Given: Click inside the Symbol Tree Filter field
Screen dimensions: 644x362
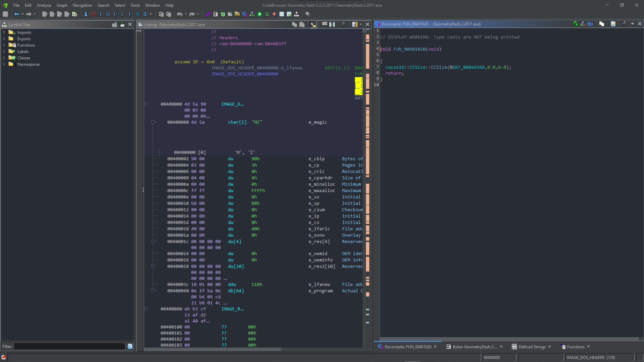Looking at the screenshot, I should coord(69,346).
